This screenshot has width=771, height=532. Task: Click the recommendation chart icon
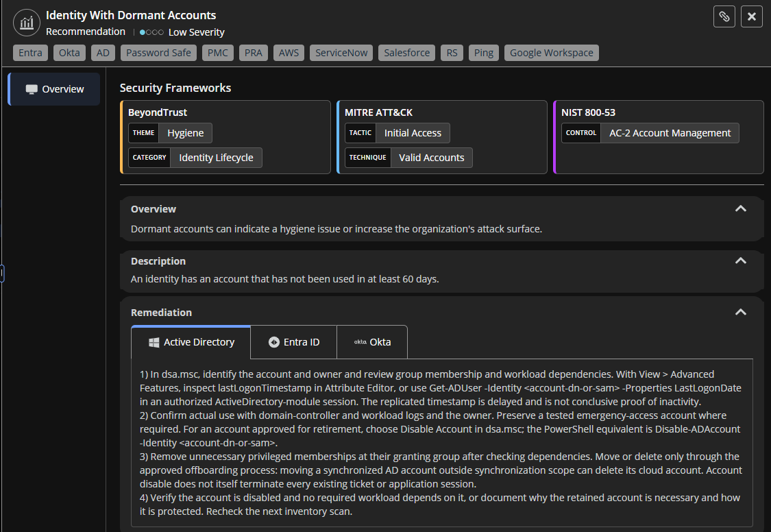coord(27,23)
